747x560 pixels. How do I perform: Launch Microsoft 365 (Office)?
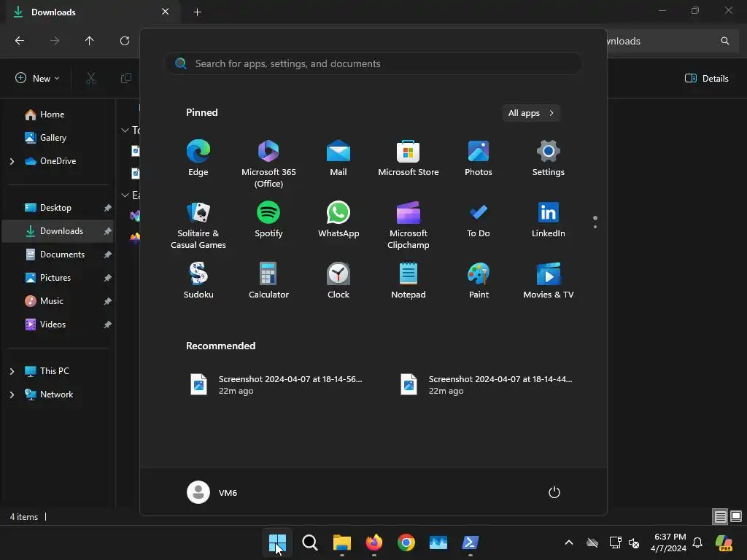coord(268,164)
